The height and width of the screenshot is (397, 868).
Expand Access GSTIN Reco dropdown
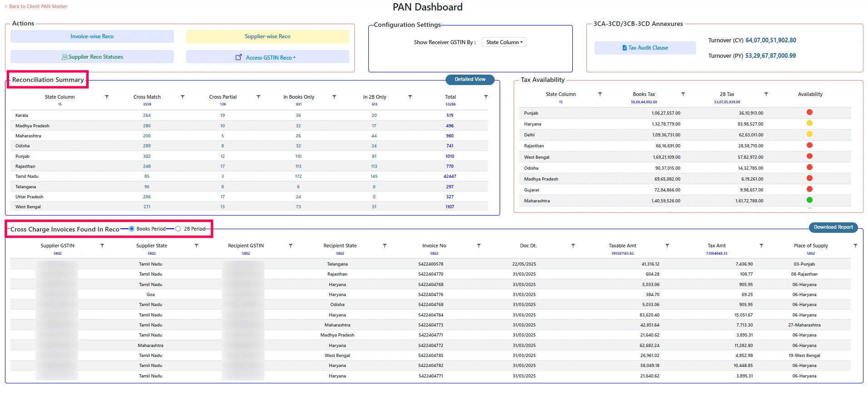pos(268,57)
